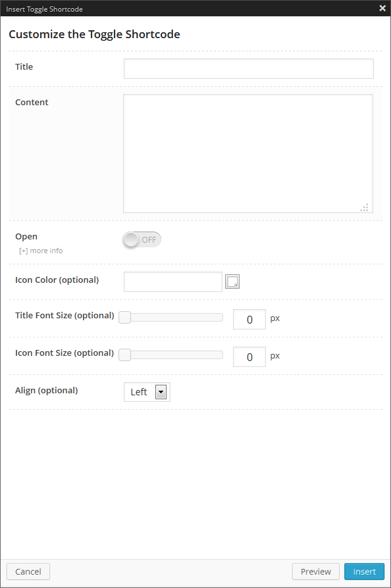Toggle the Open switch on
The width and height of the screenshot is (391, 588).
[x=142, y=239]
